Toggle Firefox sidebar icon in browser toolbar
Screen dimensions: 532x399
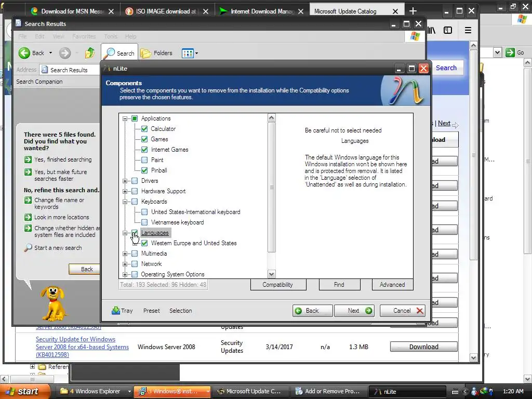pyautogui.click(x=448, y=30)
